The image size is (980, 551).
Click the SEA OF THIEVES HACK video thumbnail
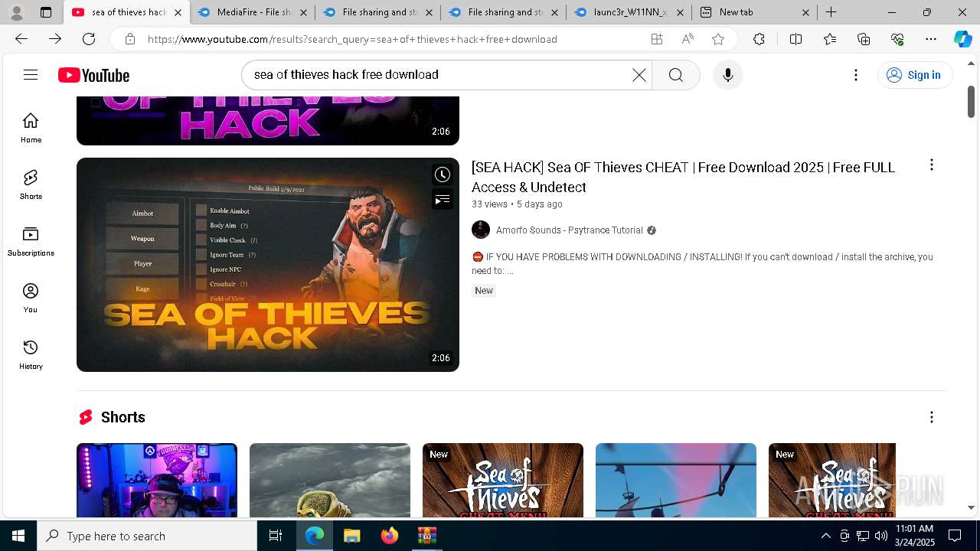tap(268, 265)
